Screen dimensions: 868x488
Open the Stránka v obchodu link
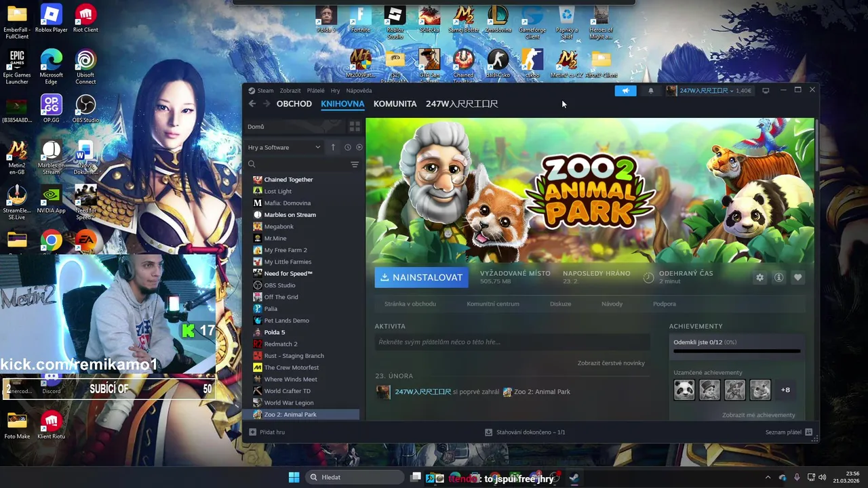[410, 304]
